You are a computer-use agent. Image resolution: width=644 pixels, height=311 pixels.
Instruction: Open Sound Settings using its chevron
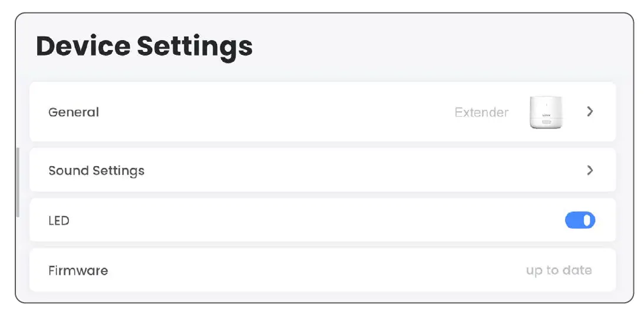590,170
